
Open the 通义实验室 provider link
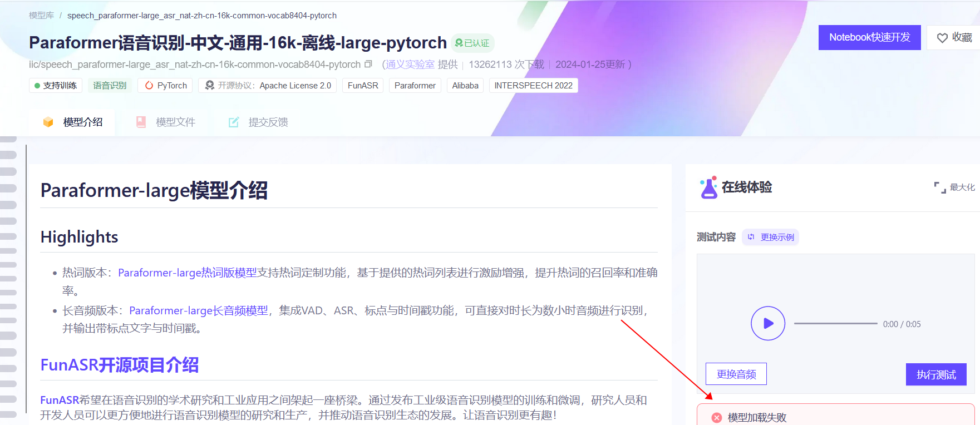point(410,65)
